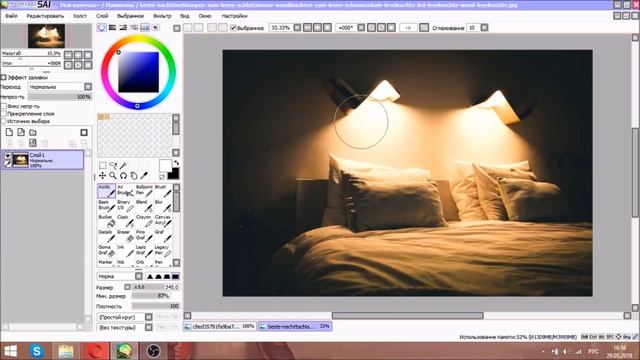Open the rotation angle +000° dropdown

361,28
